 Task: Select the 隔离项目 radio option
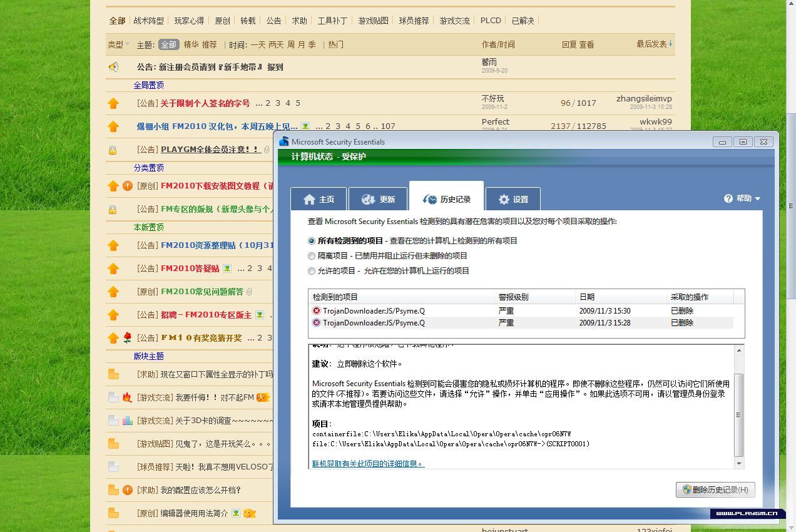[312, 256]
